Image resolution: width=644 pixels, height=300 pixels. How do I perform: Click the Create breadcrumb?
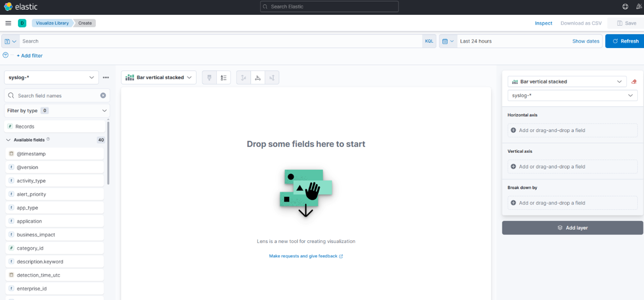85,23
